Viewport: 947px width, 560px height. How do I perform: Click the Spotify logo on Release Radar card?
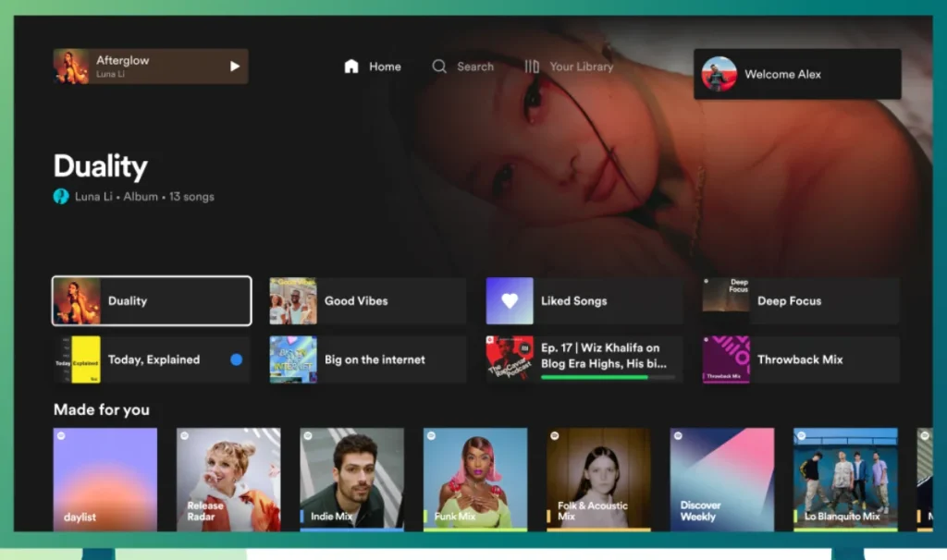pos(185,435)
